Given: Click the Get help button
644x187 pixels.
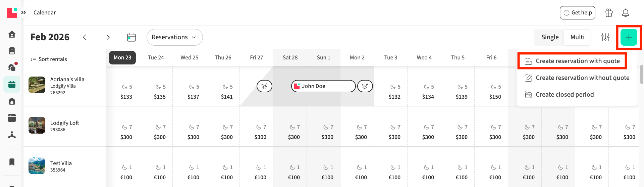Looking at the screenshot, I should tap(577, 13).
